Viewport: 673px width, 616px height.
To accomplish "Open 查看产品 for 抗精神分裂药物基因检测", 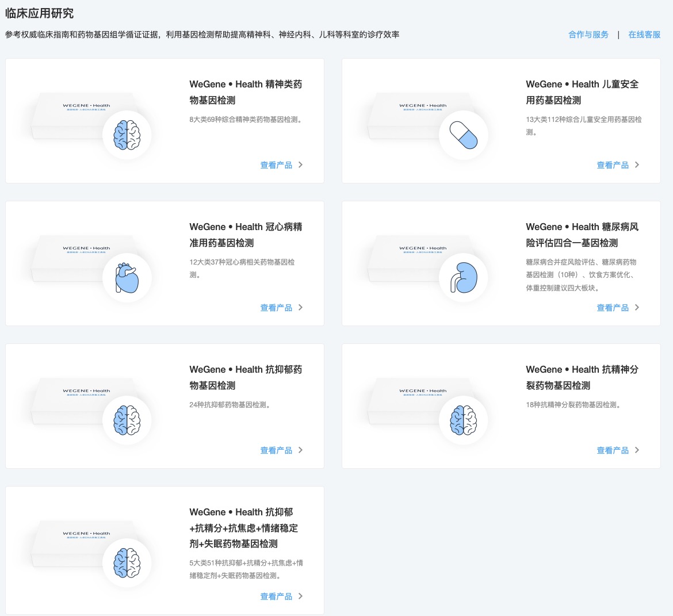I will point(613,450).
